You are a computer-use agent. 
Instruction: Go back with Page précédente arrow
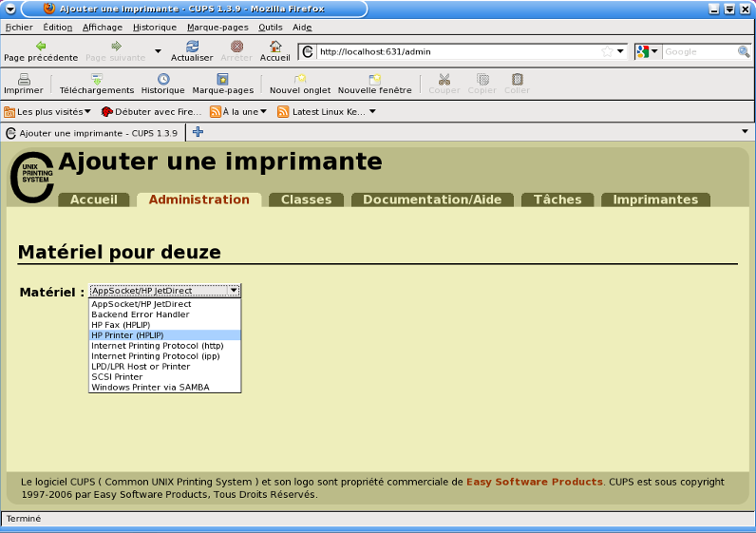41,47
